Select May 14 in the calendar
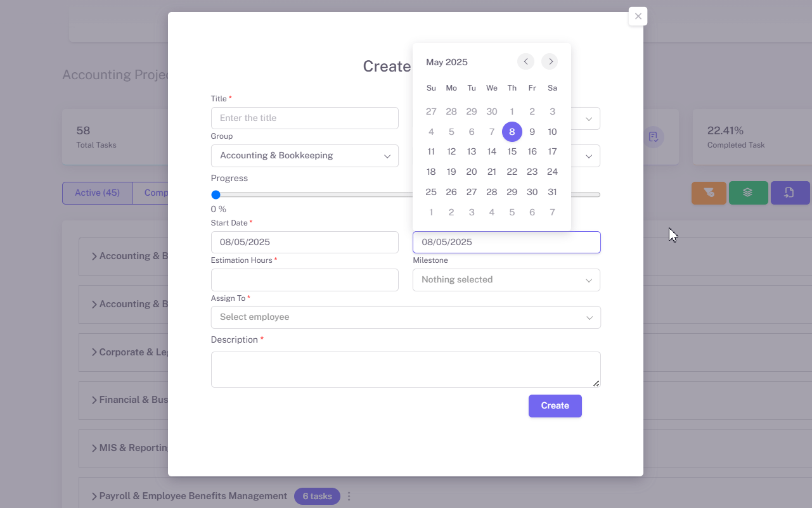This screenshot has height=508, width=812. click(x=492, y=151)
